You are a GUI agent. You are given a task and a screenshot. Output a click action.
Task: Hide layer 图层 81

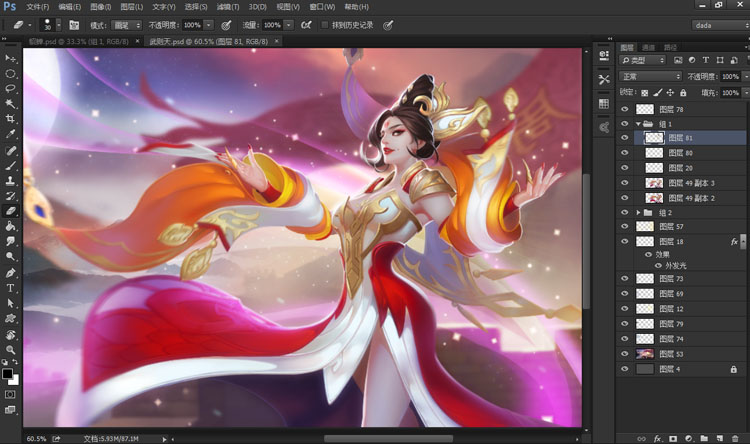[x=625, y=138]
